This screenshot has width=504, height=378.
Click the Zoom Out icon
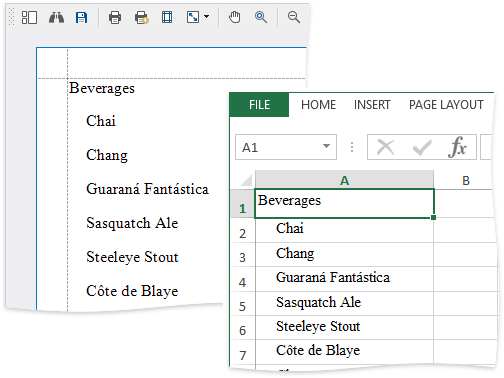click(x=294, y=17)
